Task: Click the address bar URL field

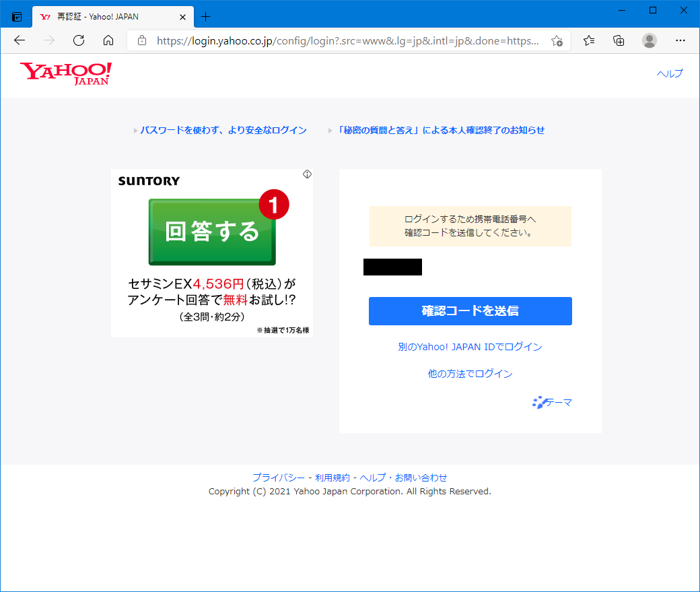Action: 347,40
